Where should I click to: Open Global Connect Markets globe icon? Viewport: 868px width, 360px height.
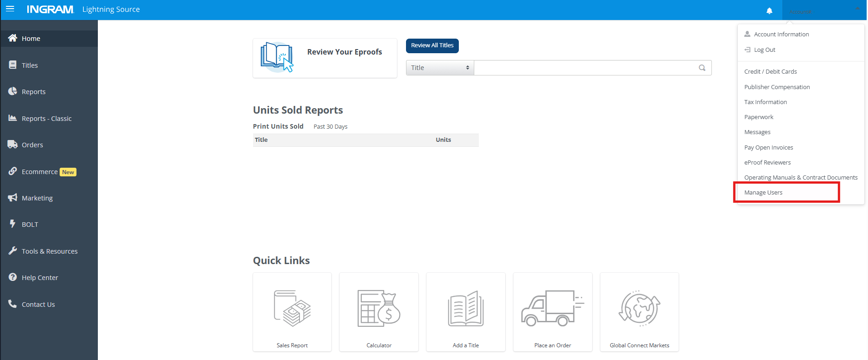pos(639,309)
